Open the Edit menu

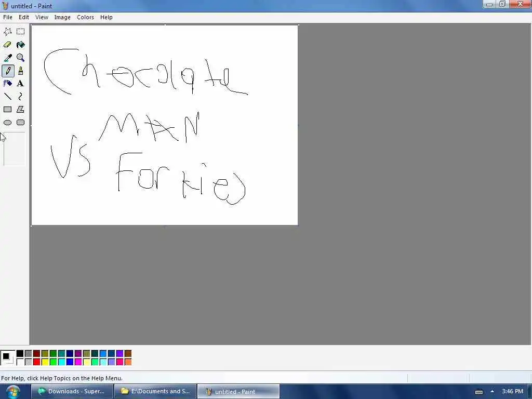pos(24,17)
